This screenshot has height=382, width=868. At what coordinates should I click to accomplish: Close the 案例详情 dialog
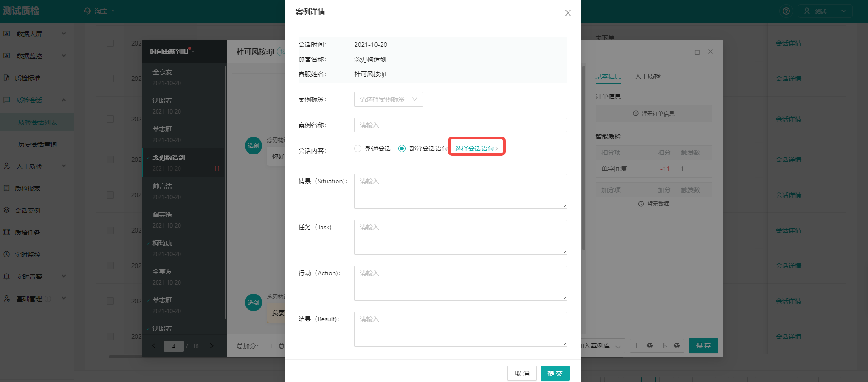(568, 13)
